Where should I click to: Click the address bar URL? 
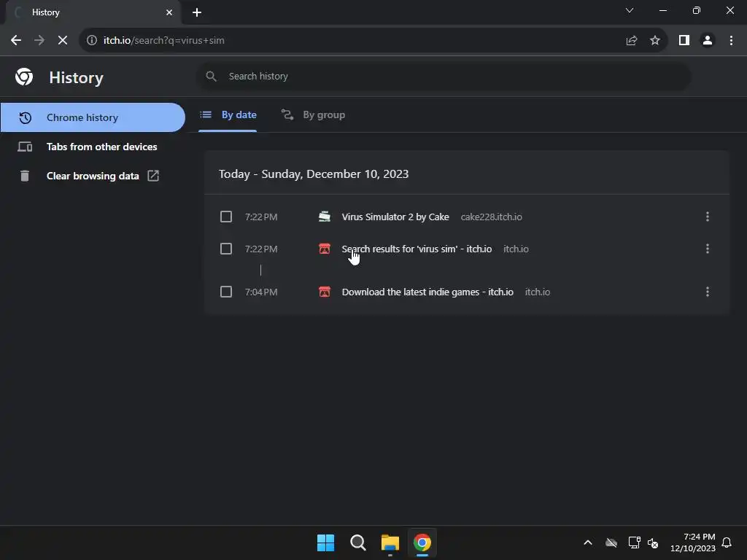(x=164, y=41)
